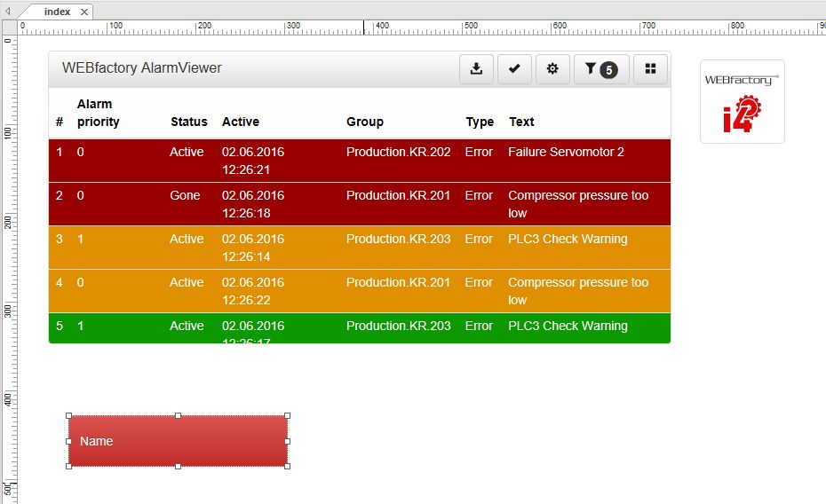Click the Alarm priority column header
Image resolution: width=826 pixels, height=504 pixels.
click(x=99, y=113)
